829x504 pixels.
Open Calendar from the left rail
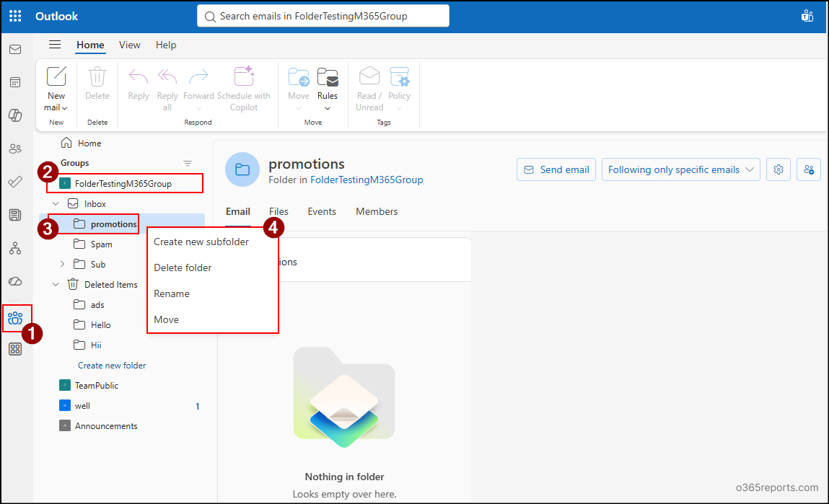15,82
